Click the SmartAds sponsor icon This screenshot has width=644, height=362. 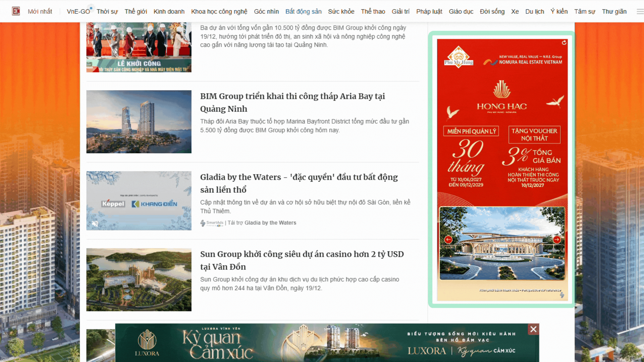pyautogui.click(x=203, y=223)
